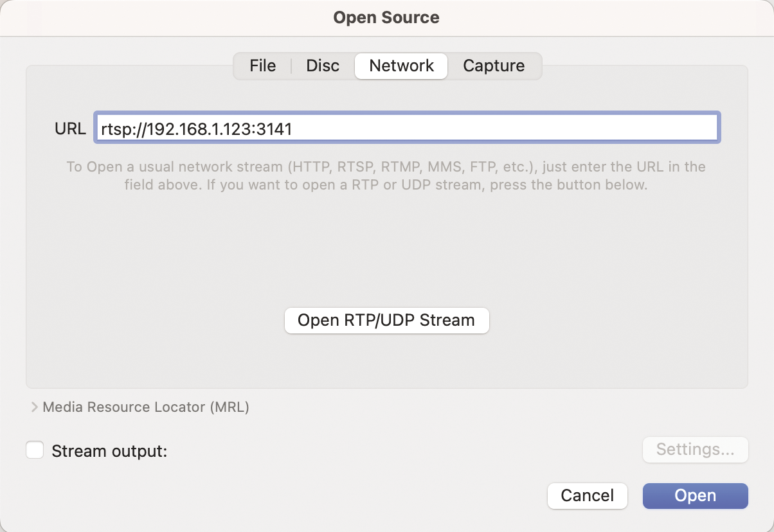Switch to the Disc tab
The image size is (774, 532).
[x=323, y=66]
